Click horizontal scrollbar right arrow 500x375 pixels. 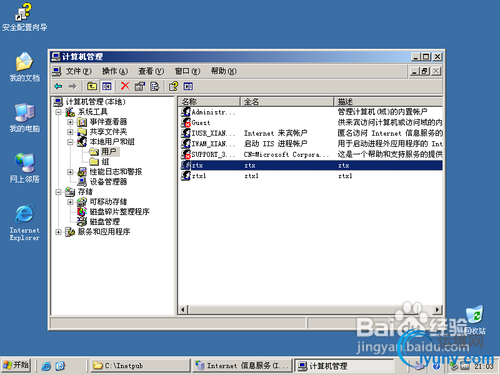coord(438,310)
